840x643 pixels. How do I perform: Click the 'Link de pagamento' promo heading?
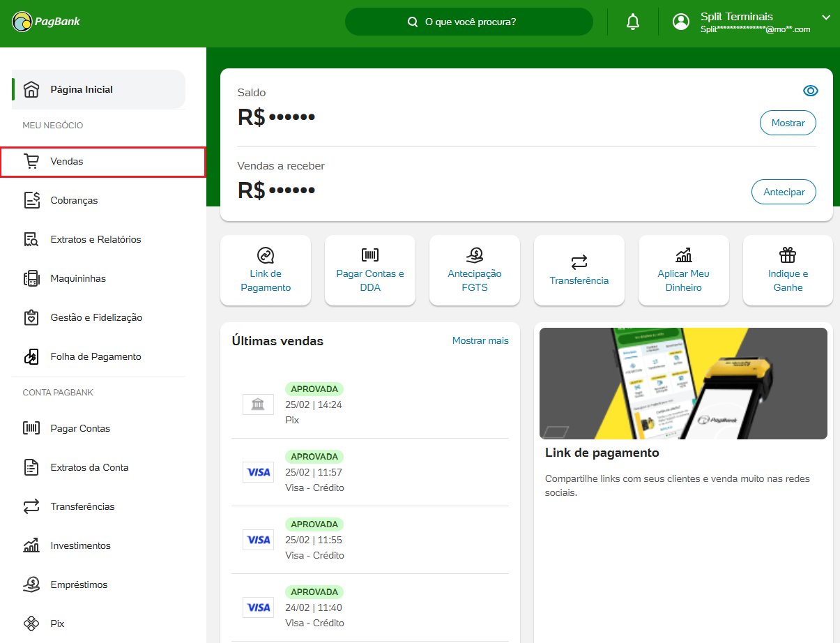click(x=602, y=453)
